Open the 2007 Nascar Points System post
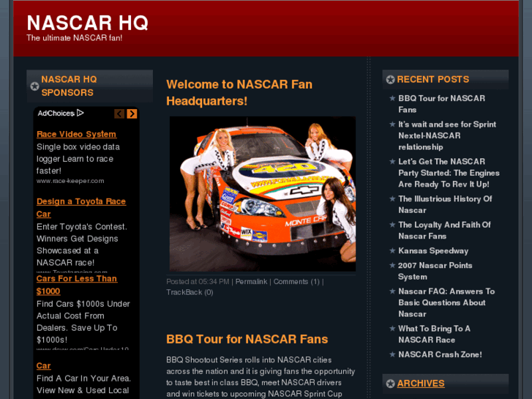 coord(435,271)
